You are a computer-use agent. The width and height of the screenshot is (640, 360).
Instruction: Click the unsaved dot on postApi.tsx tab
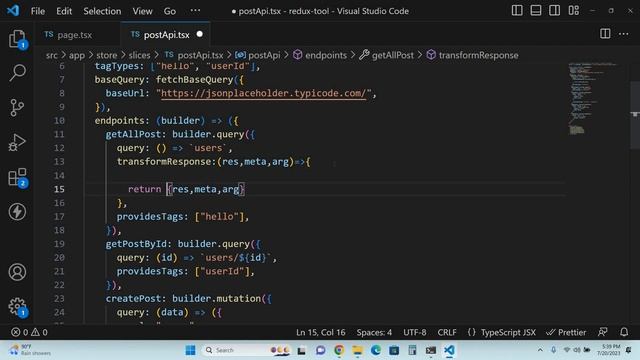tap(200, 34)
